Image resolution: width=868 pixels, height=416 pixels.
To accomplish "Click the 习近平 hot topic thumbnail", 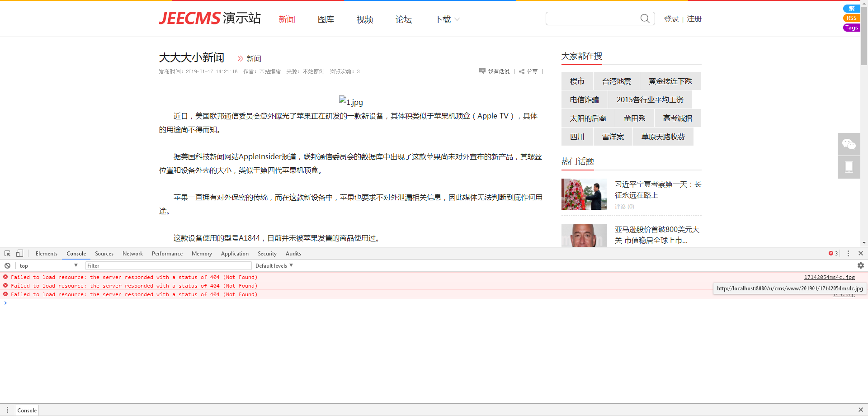I will click(x=584, y=194).
